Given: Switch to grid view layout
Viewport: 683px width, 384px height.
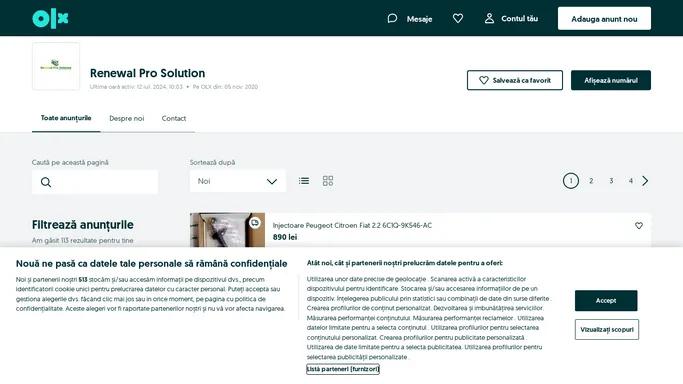Looking at the screenshot, I should click(328, 181).
